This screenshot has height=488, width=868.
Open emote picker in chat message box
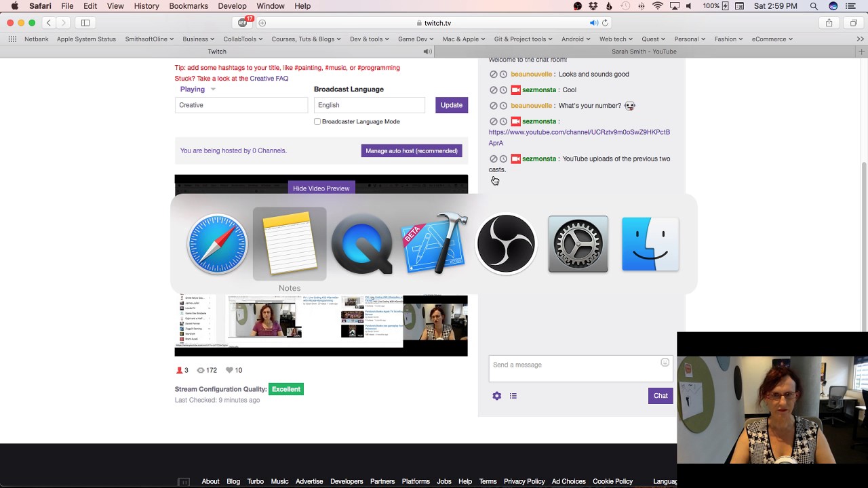665,363
